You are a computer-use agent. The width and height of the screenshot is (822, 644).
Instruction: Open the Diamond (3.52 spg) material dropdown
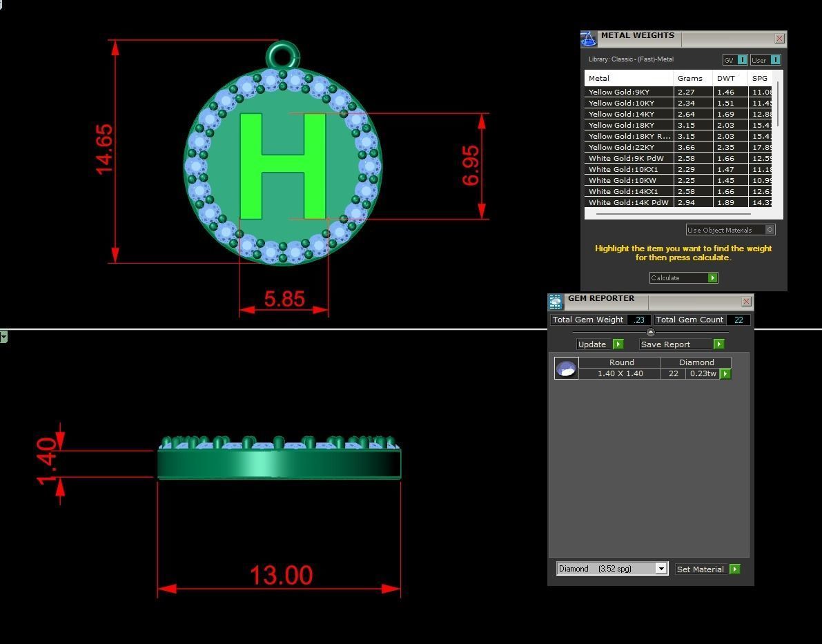[611, 569]
